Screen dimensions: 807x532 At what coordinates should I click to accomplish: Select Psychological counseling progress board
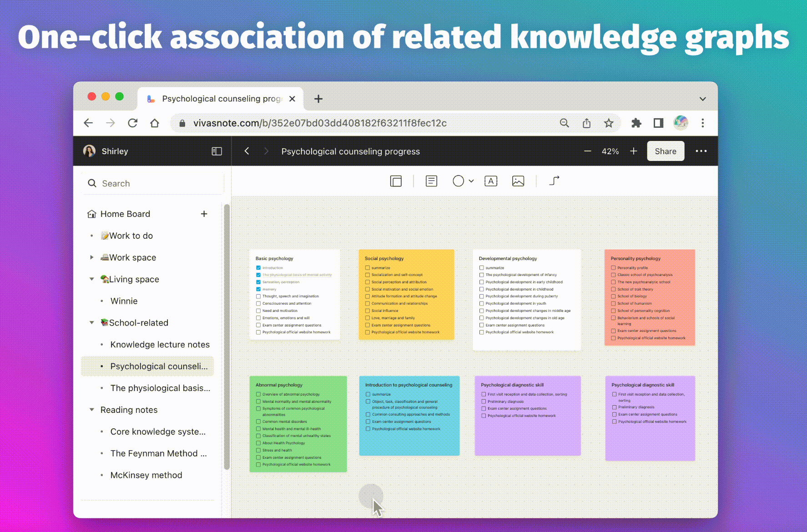click(x=147, y=366)
